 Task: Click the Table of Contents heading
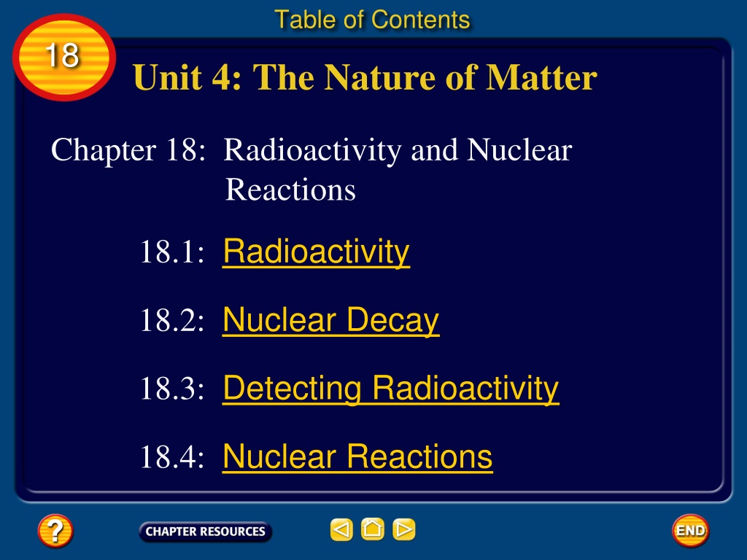(373, 20)
